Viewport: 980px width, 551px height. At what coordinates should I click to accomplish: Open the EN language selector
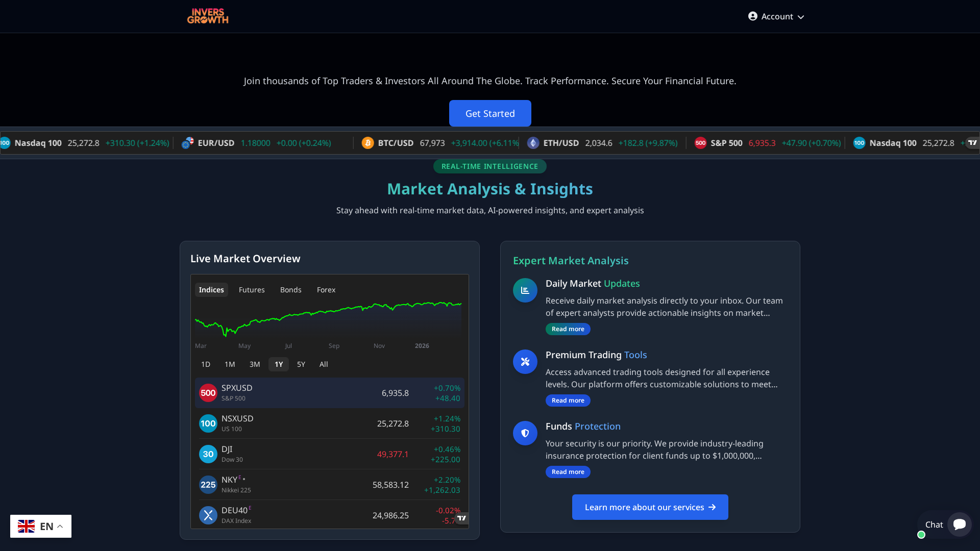pyautogui.click(x=40, y=526)
